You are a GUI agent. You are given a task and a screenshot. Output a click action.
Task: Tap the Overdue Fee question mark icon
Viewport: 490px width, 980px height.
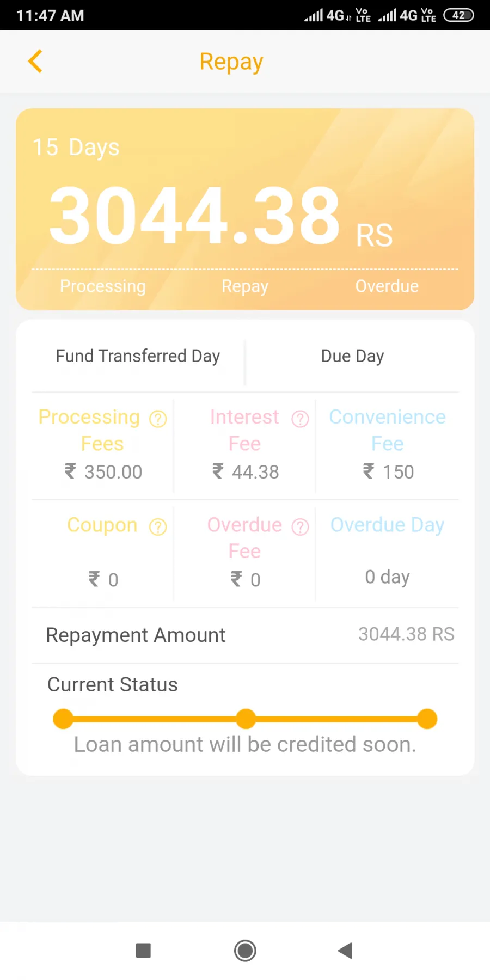coord(300,526)
